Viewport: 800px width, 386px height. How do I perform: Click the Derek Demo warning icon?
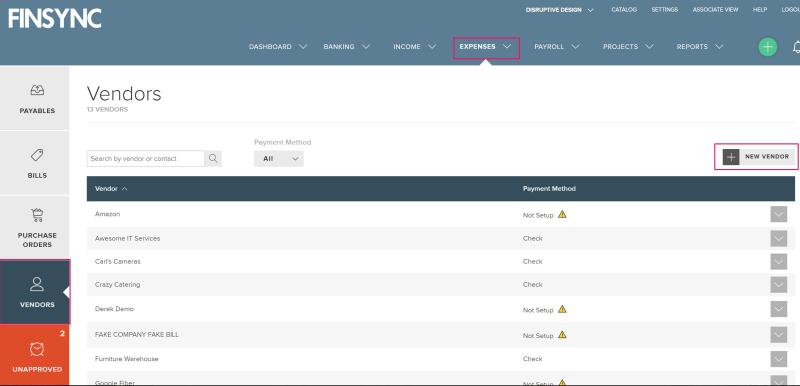tap(562, 309)
